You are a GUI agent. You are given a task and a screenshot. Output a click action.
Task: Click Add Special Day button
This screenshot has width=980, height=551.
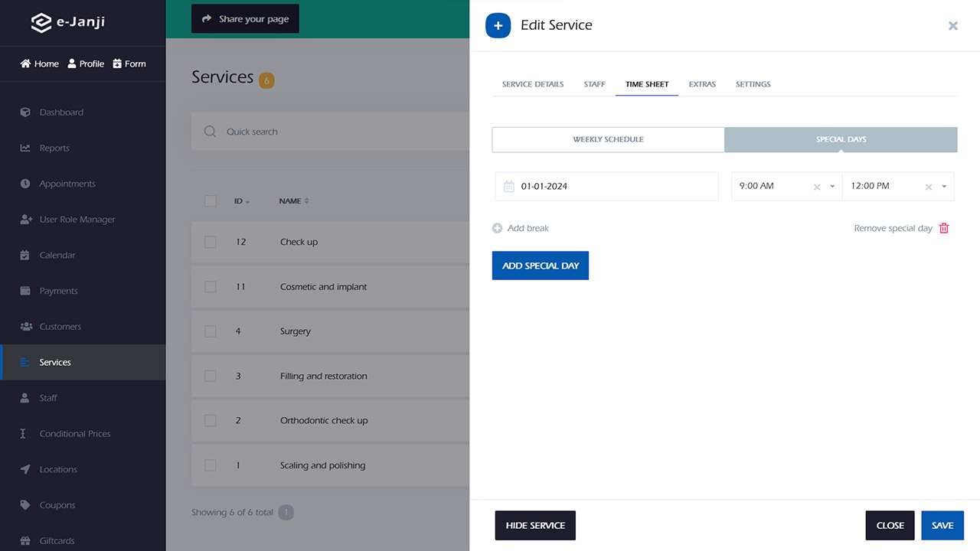tap(541, 266)
